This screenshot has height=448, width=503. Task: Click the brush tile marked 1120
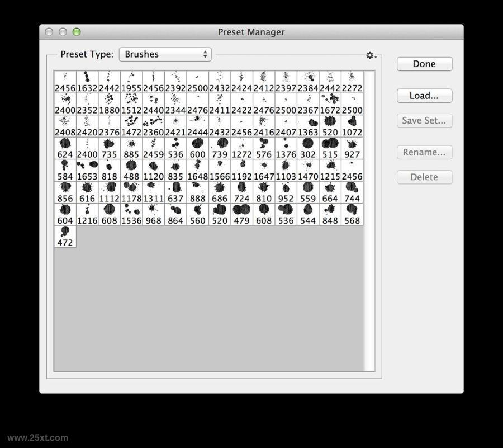tap(153, 171)
